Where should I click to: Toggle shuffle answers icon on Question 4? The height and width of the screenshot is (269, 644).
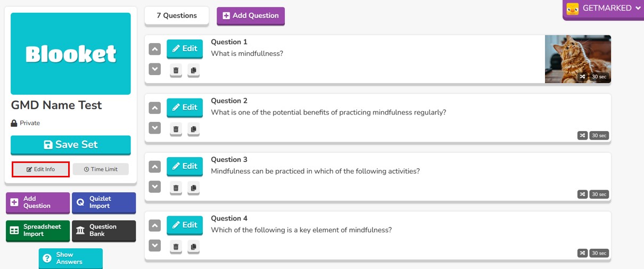coord(583,253)
